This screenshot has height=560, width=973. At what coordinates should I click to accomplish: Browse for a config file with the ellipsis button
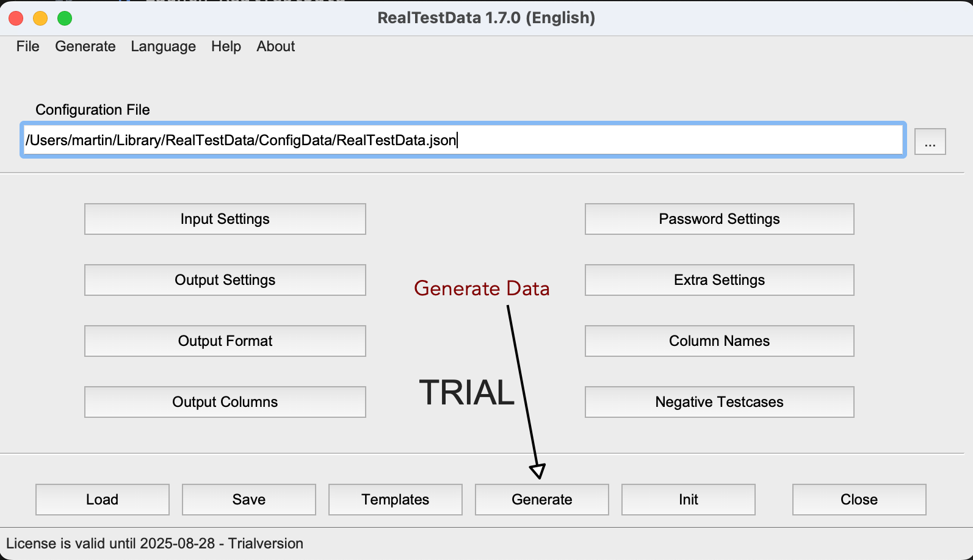pyautogui.click(x=930, y=142)
